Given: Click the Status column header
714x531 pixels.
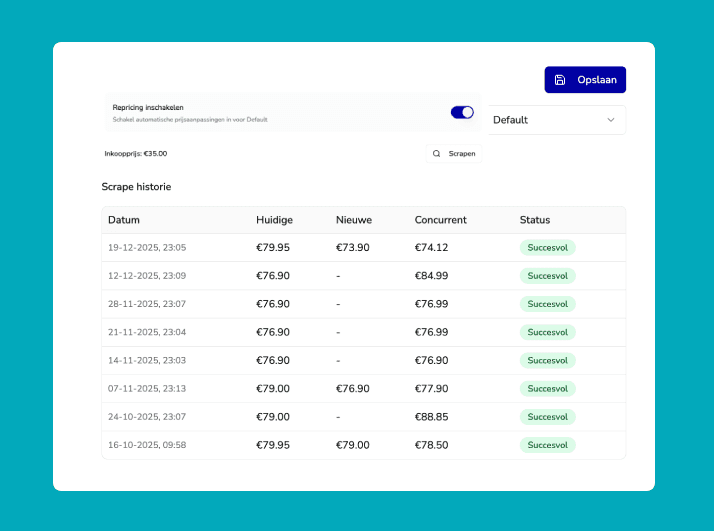Looking at the screenshot, I should coord(535,220).
